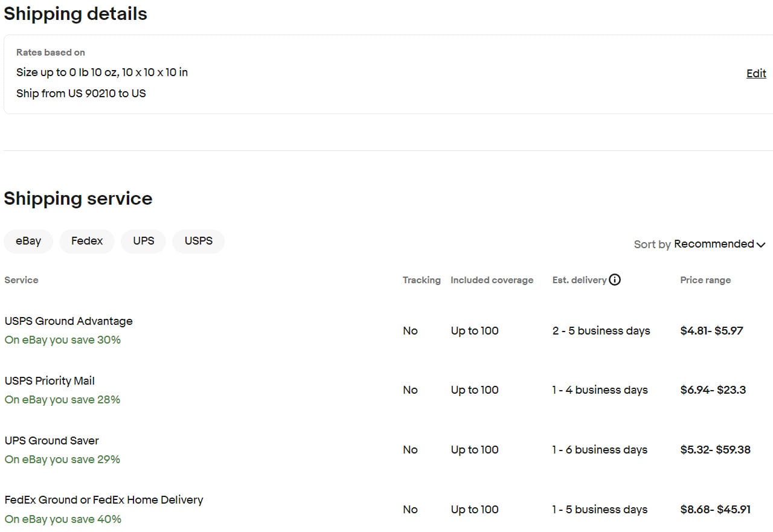Click the Est. delivery info icon

(615, 280)
